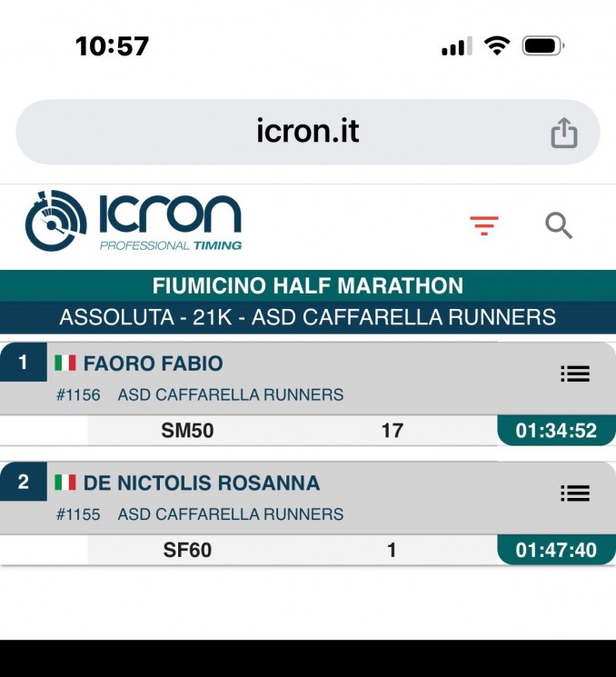Tap the cellular signal bars
The image size is (616, 677).
[x=457, y=45]
